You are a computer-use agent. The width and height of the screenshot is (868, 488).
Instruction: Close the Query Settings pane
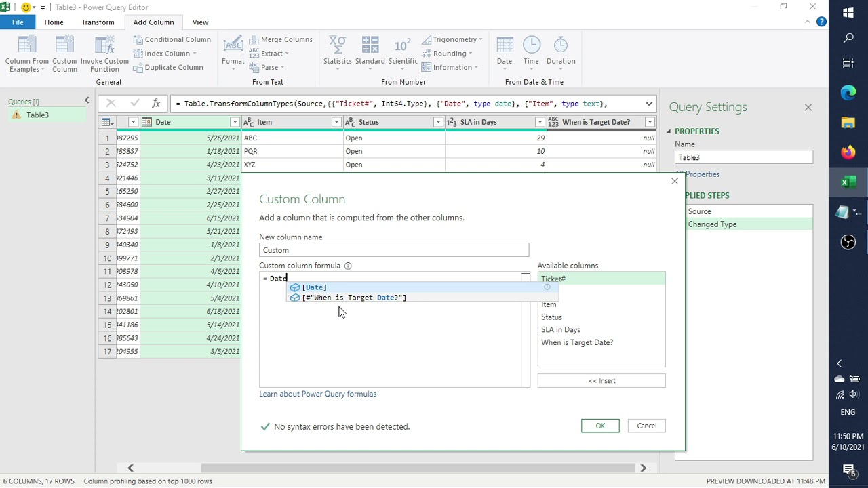coord(808,107)
